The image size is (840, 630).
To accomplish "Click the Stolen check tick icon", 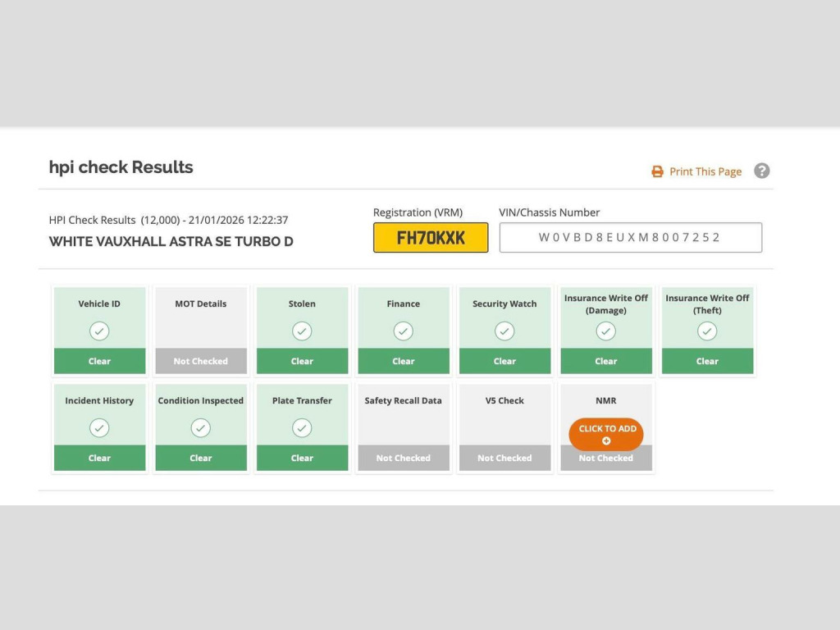I will click(x=302, y=331).
